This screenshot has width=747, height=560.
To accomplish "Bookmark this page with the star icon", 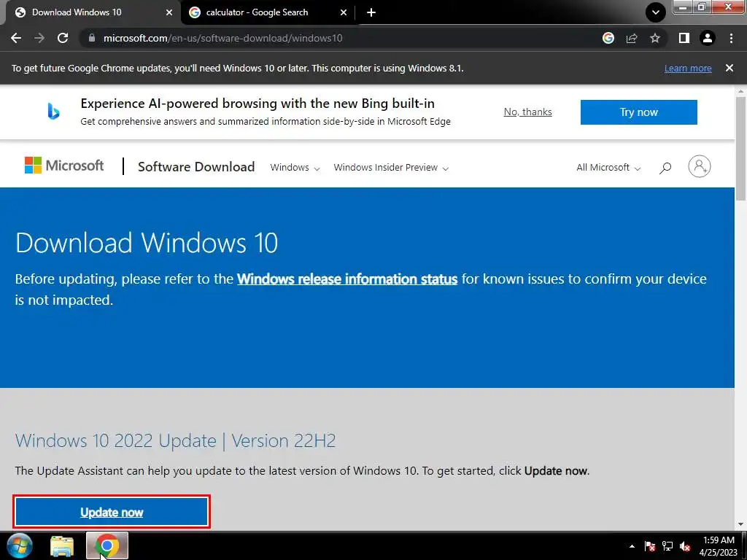I will (655, 38).
